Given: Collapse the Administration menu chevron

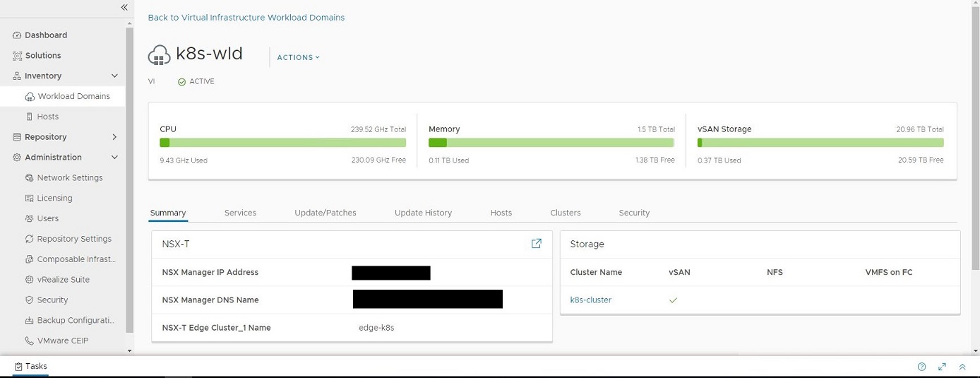Looking at the screenshot, I should (x=114, y=158).
